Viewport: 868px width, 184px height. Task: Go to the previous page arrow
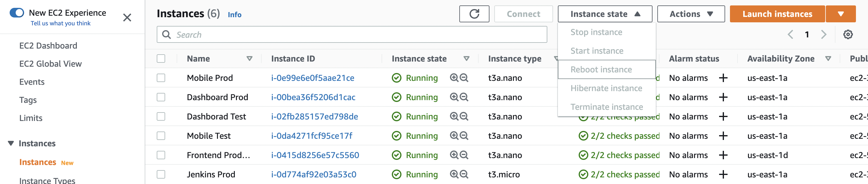coord(790,34)
